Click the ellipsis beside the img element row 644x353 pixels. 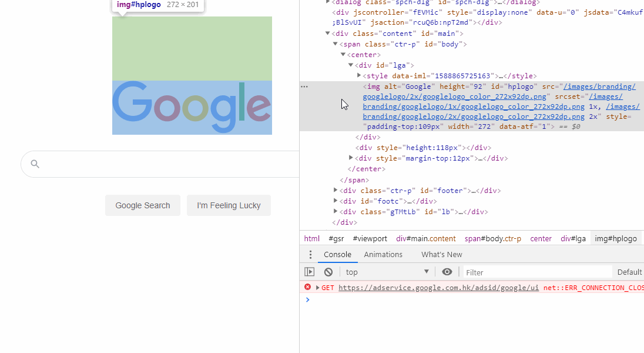(304, 86)
